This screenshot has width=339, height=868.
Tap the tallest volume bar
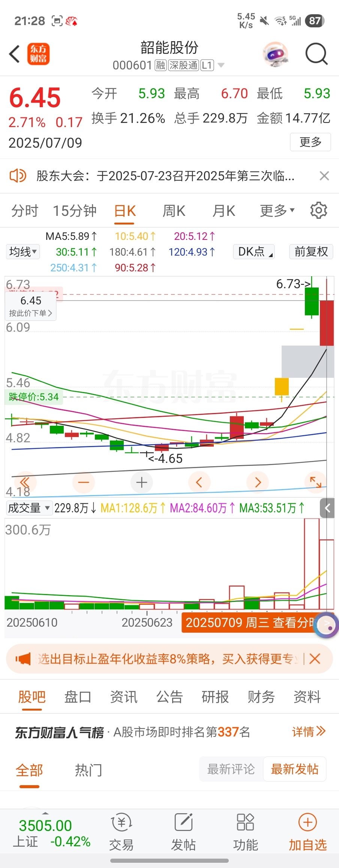click(x=312, y=564)
